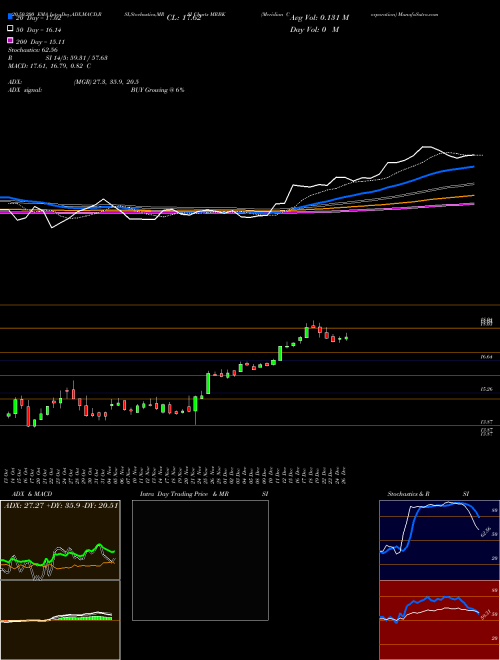Click the '(MGR) 27.3, 35.9, 20.5' ADX values
The height and width of the screenshot is (660, 500).
(x=106, y=82)
